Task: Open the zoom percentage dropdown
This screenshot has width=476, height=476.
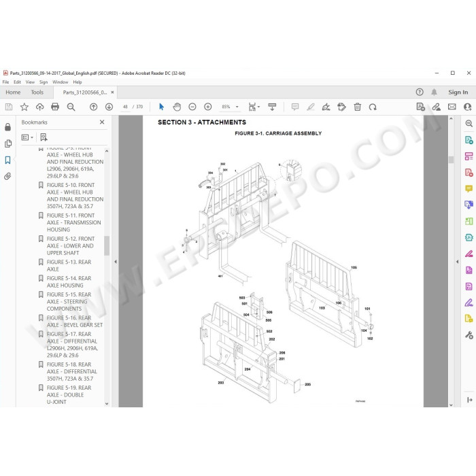Action: 237,107
